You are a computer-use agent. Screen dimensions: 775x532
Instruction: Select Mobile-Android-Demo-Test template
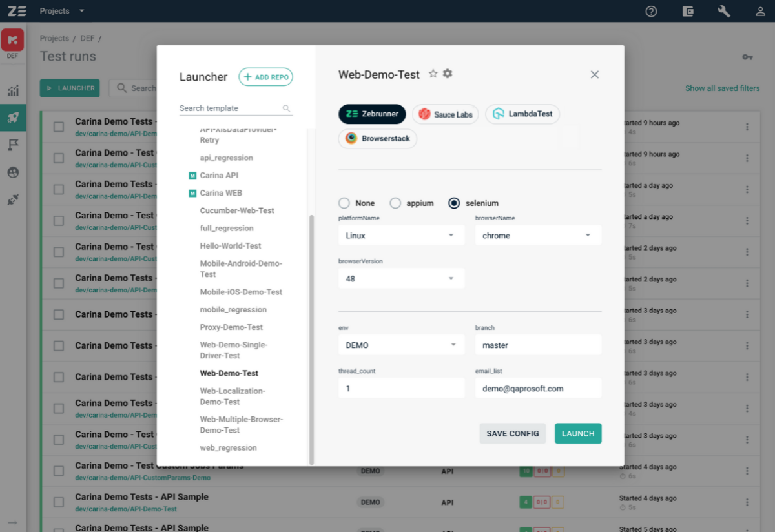[x=241, y=269]
